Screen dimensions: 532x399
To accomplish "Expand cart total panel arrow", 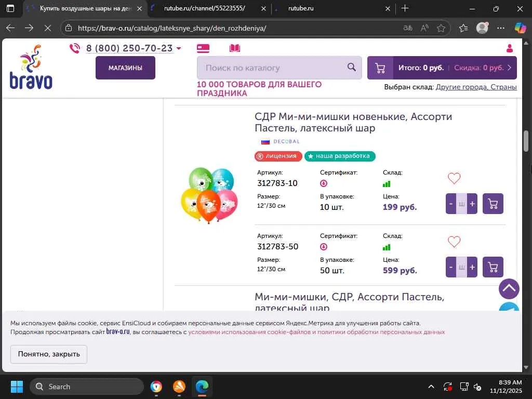I will tap(509, 68).
